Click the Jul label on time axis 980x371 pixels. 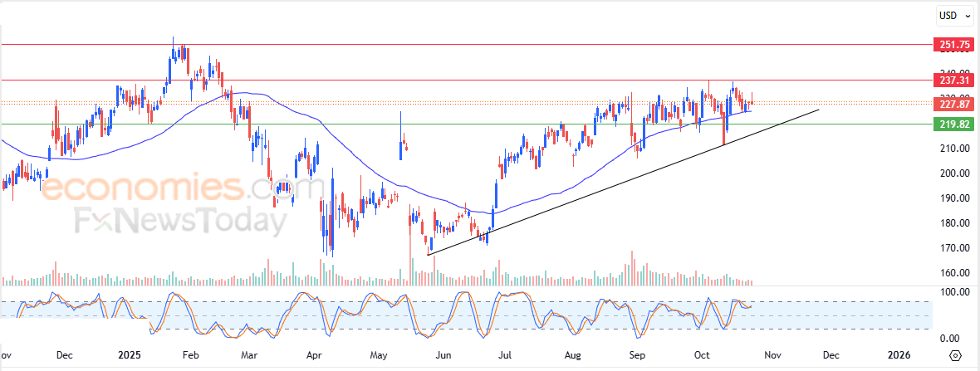pos(505,355)
